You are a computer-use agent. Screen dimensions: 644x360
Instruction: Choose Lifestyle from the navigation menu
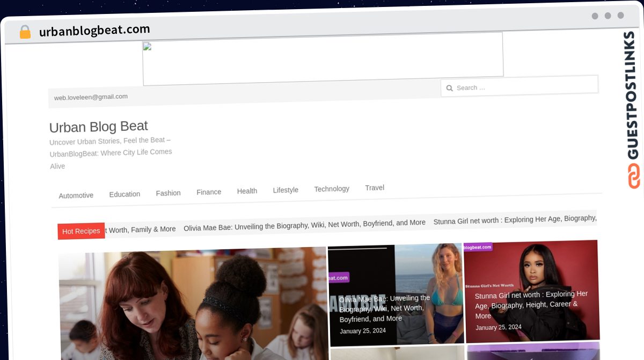point(286,190)
